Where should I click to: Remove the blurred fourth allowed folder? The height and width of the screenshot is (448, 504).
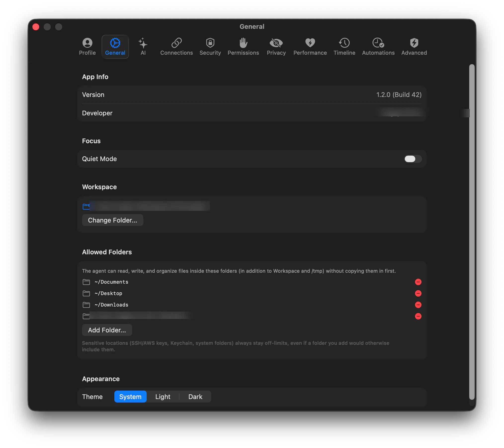click(418, 316)
